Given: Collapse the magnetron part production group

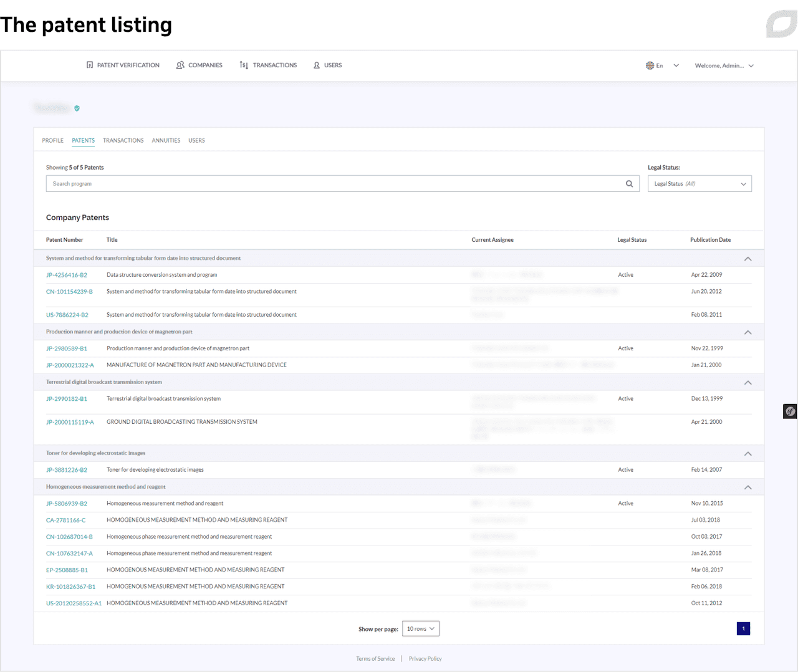Looking at the screenshot, I should 748,332.
